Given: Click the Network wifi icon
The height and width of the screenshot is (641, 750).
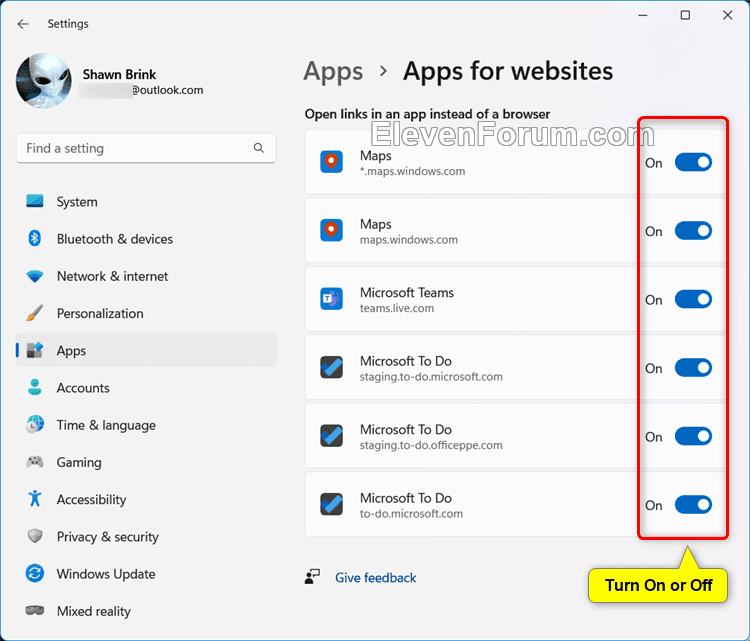Looking at the screenshot, I should point(34,276).
